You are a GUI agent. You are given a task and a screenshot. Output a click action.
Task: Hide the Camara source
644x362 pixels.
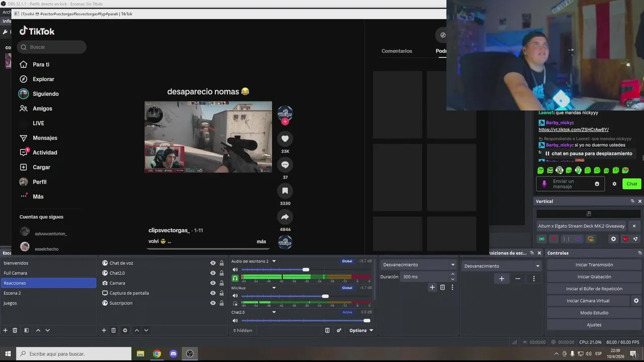[213, 283]
